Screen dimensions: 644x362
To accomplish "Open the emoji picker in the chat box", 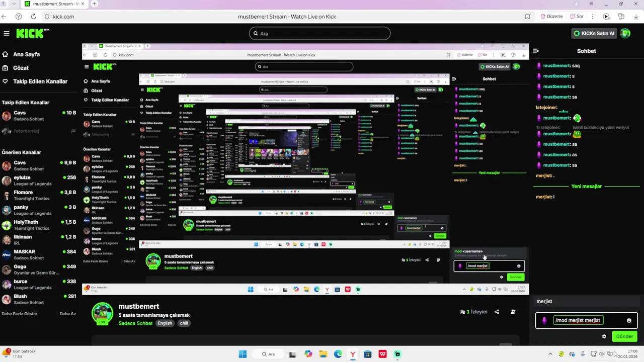I will [x=629, y=320].
